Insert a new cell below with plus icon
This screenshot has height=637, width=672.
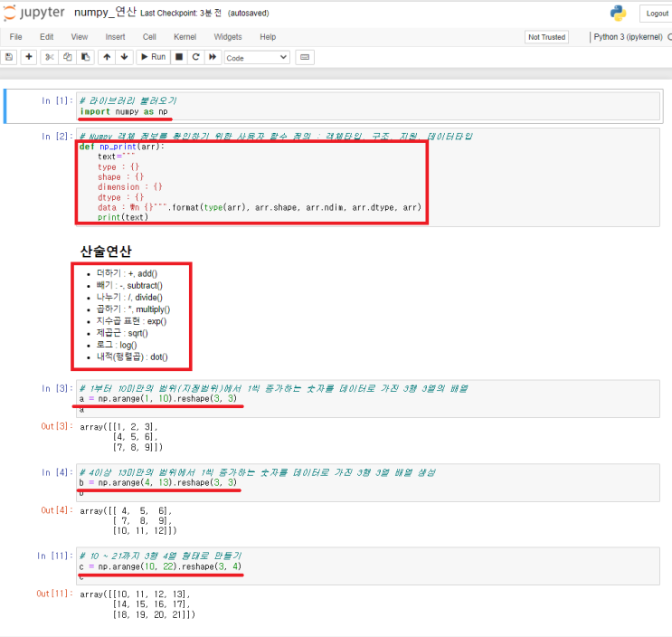click(30, 57)
